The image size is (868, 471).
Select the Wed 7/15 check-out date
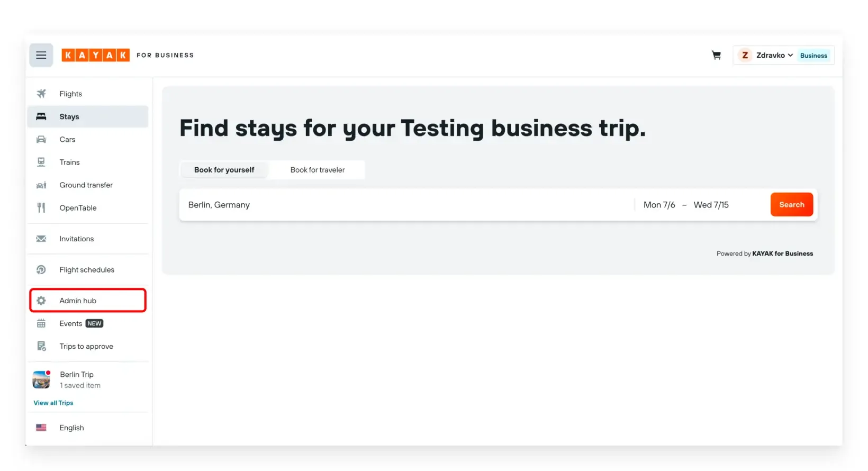tap(711, 205)
